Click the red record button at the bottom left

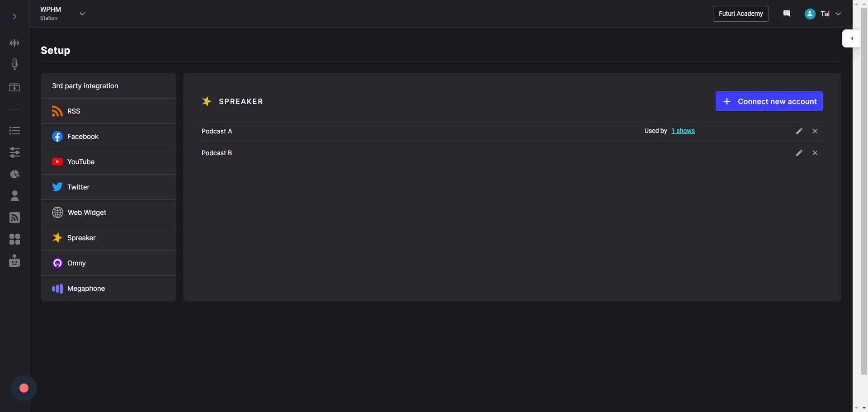24,388
